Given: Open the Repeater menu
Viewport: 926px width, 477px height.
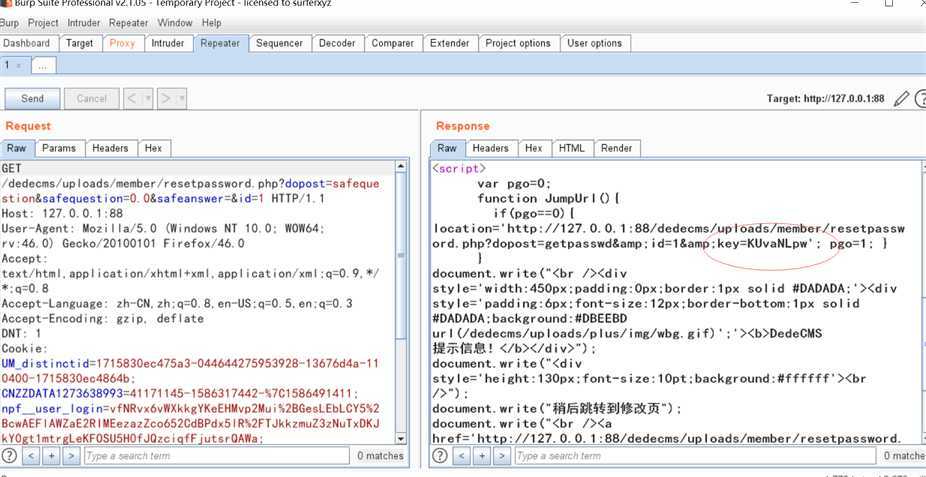Looking at the screenshot, I should 128,23.
